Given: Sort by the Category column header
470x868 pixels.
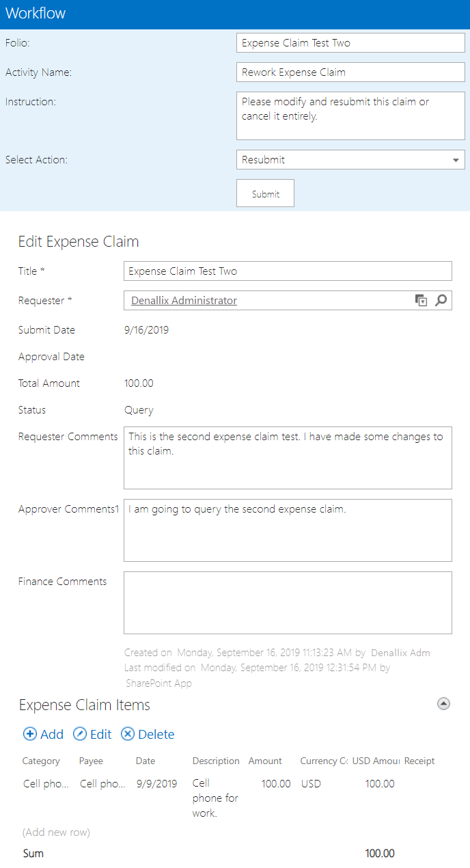Looking at the screenshot, I should (41, 761).
